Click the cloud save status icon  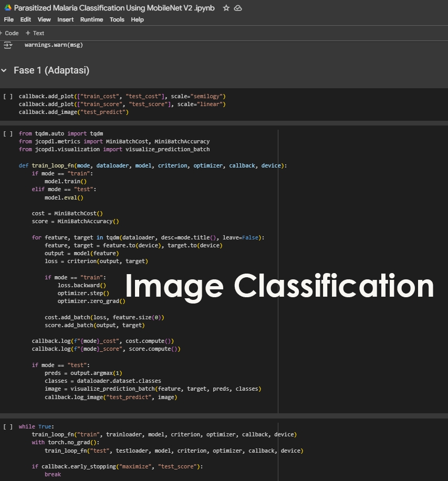click(238, 8)
